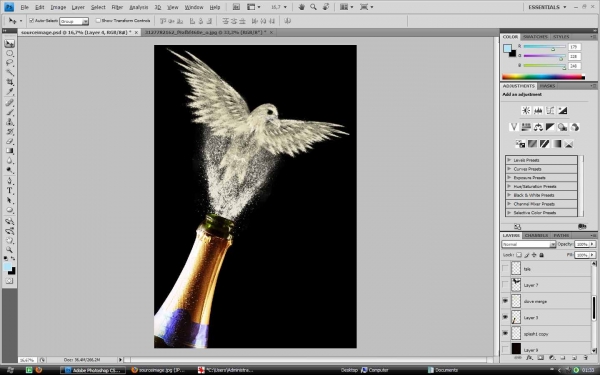
Task: Select the Zoom tool in the toolbox
Action: coord(10,250)
